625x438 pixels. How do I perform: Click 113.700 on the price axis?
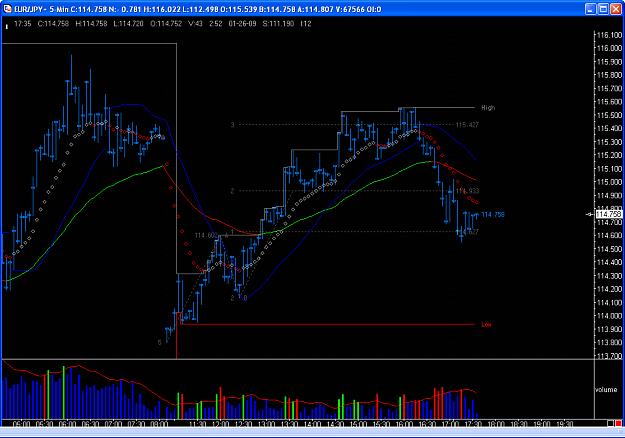pos(609,356)
